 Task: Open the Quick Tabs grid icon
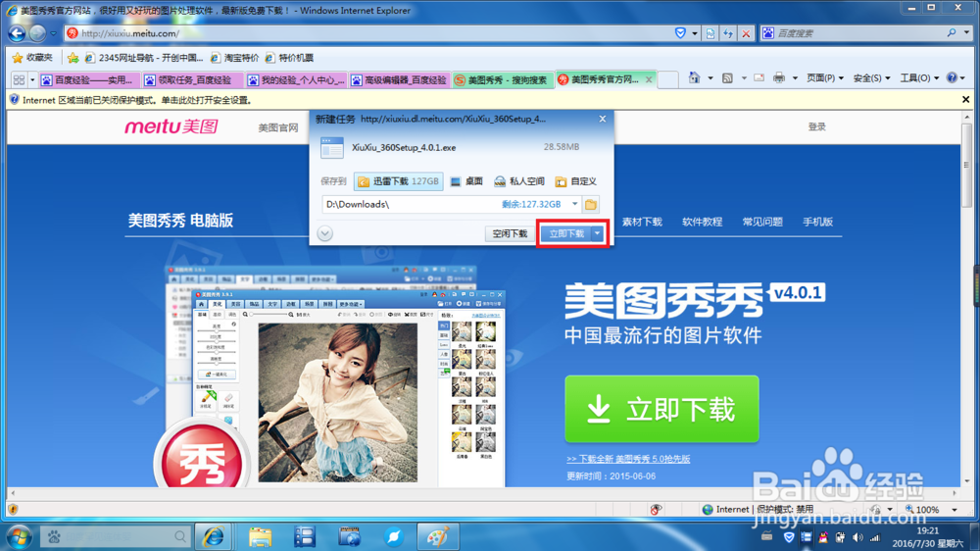tap(19, 79)
